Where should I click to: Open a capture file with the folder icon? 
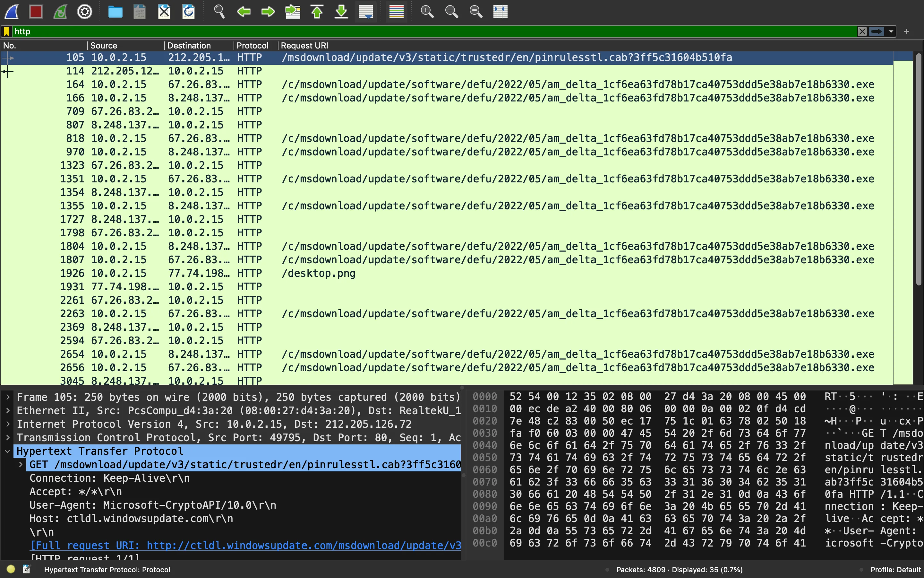[115, 12]
